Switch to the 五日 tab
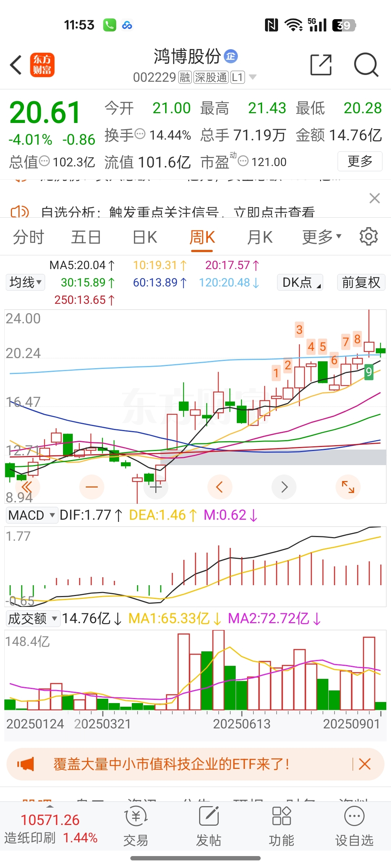The height and width of the screenshot is (868, 391). coord(86,237)
